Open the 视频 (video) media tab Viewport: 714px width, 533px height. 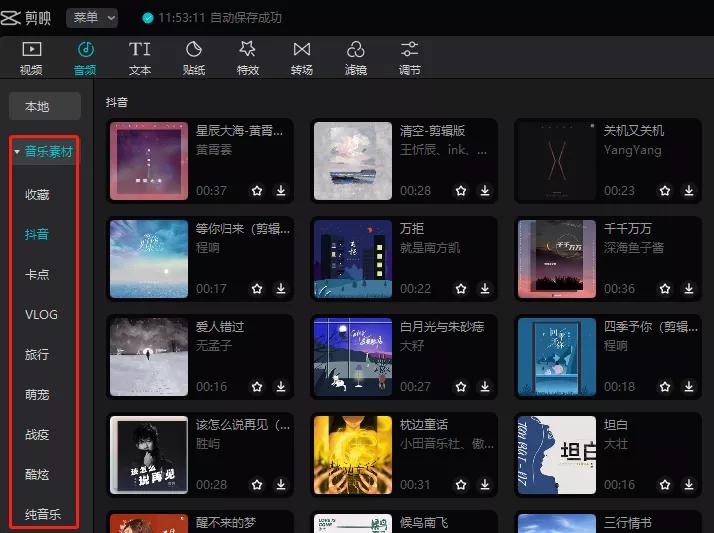[31, 58]
